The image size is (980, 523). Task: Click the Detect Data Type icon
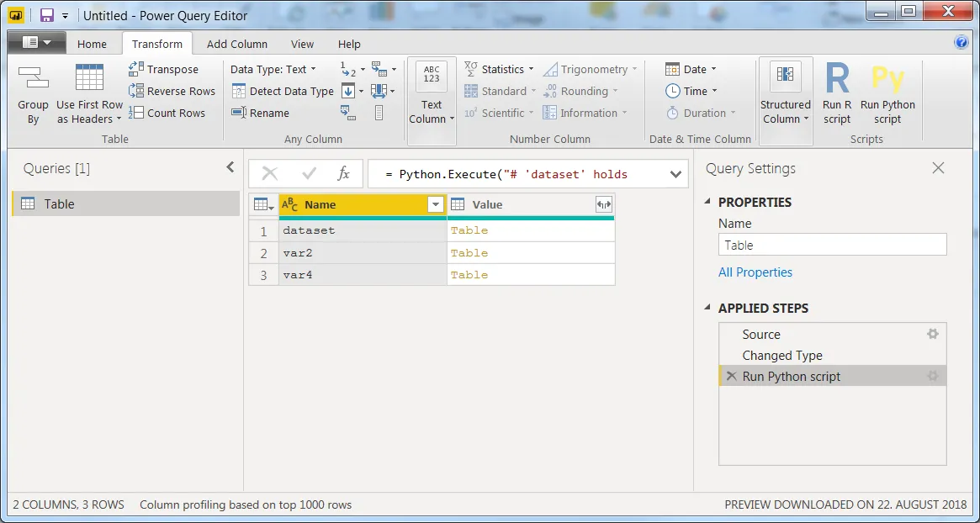click(239, 91)
